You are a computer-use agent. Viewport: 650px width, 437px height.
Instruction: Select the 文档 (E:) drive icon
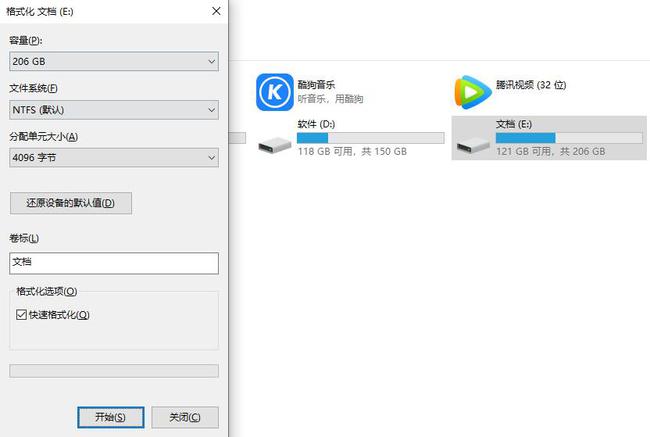(473, 145)
